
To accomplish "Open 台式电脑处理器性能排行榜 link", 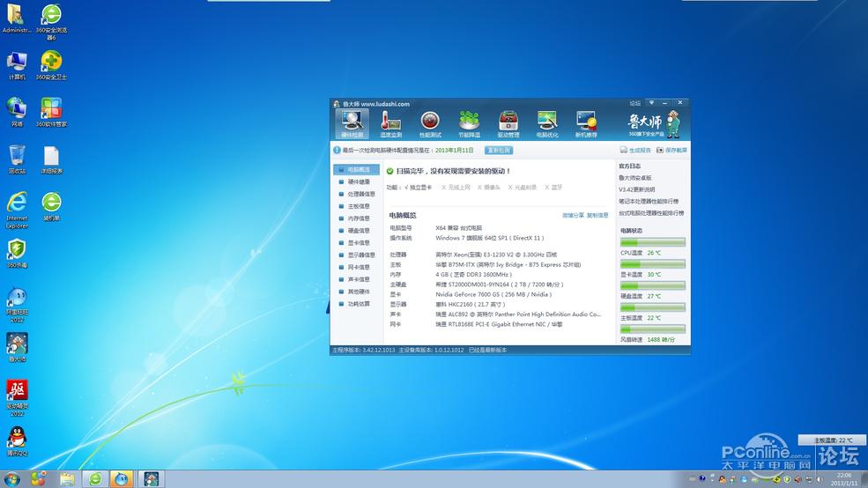I will coord(651,212).
